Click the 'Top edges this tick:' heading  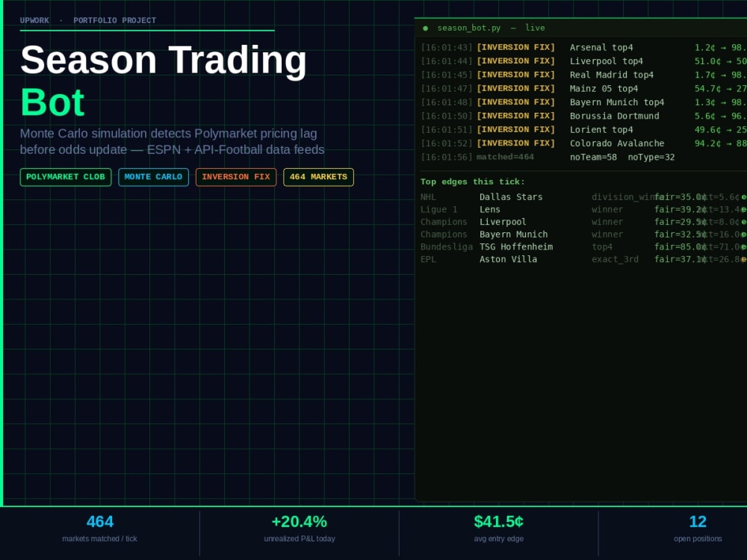[473, 182]
